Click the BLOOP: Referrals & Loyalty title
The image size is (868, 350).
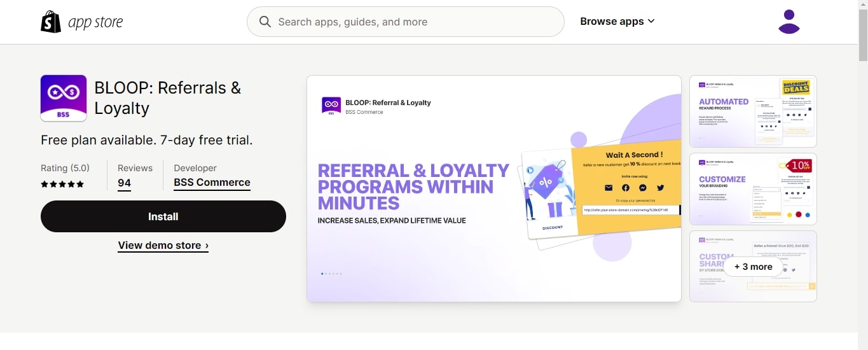(168, 98)
